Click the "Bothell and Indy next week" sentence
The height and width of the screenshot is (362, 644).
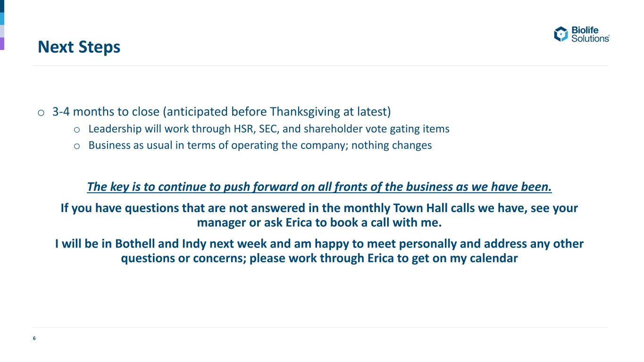[319, 244]
